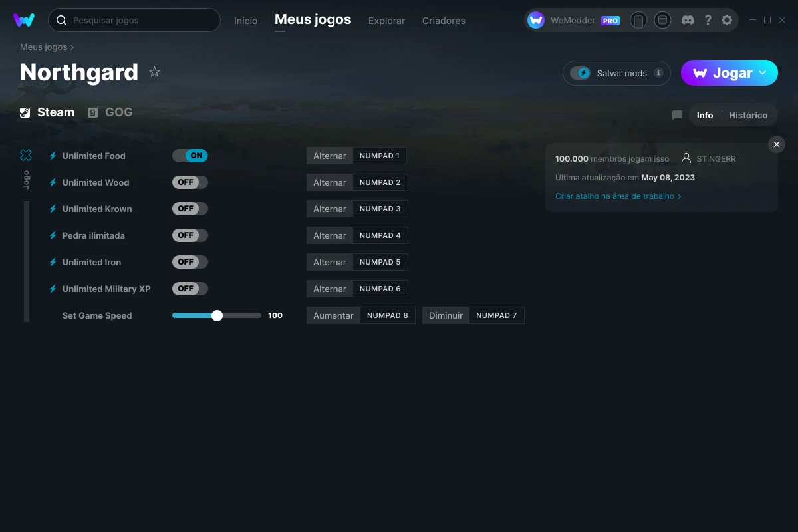This screenshot has width=798, height=532.
Task: Close the info panel with X
Action: click(777, 144)
